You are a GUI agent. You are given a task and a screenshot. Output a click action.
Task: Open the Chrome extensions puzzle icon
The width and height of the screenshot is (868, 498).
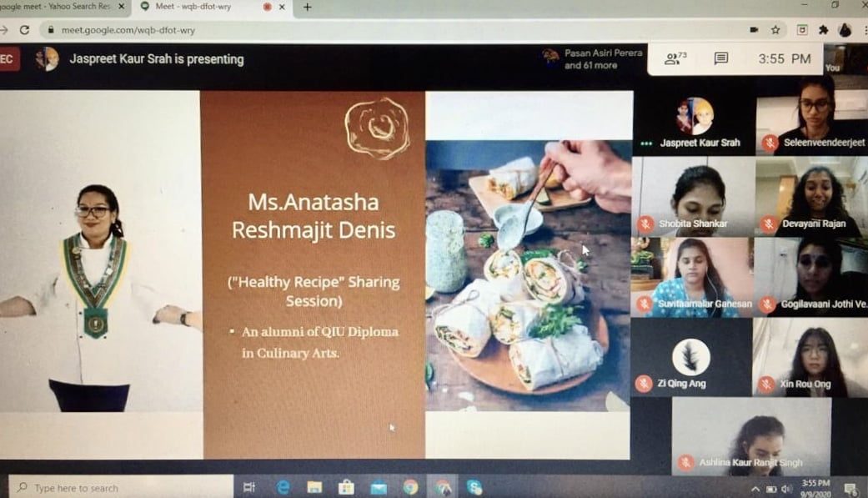823,29
